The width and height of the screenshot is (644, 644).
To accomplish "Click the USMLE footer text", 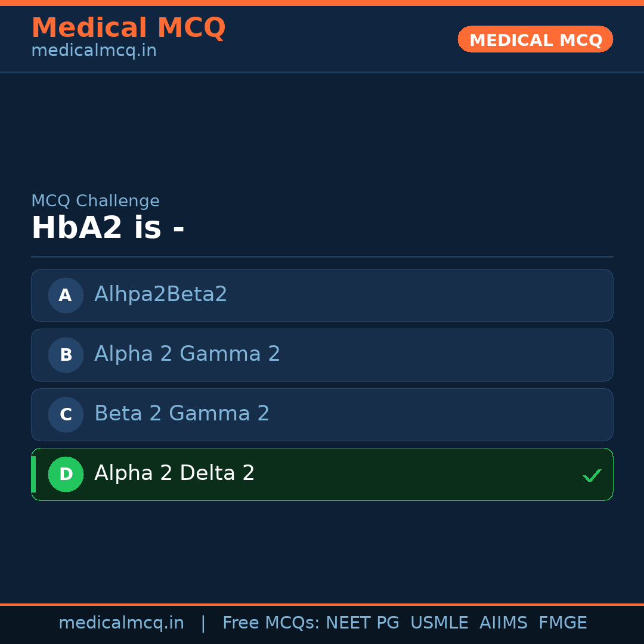I will click(439, 623).
